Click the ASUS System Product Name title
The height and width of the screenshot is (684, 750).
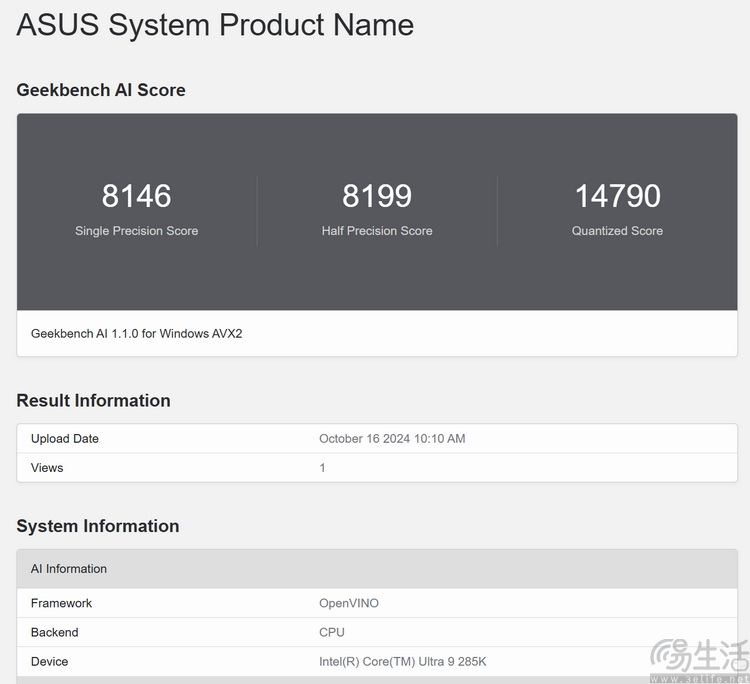tap(215, 25)
